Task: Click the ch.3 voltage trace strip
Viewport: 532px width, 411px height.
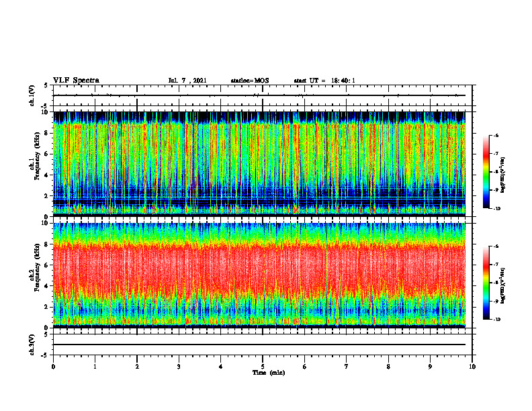Action: [263, 345]
